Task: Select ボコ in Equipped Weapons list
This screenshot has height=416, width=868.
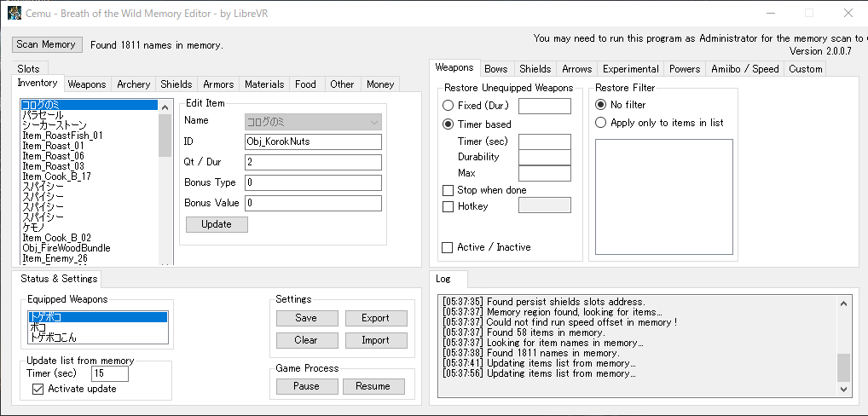Action: 97,327
